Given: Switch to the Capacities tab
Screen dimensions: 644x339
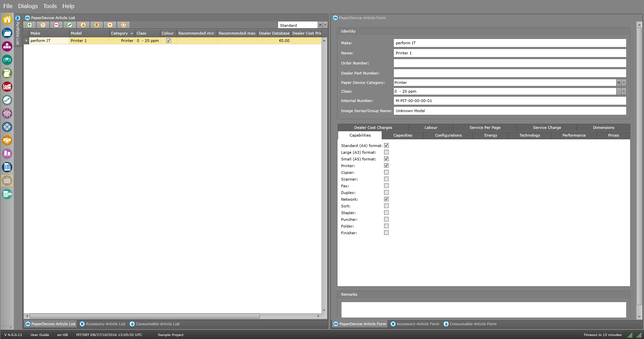Looking at the screenshot, I should click(x=403, y=135).
